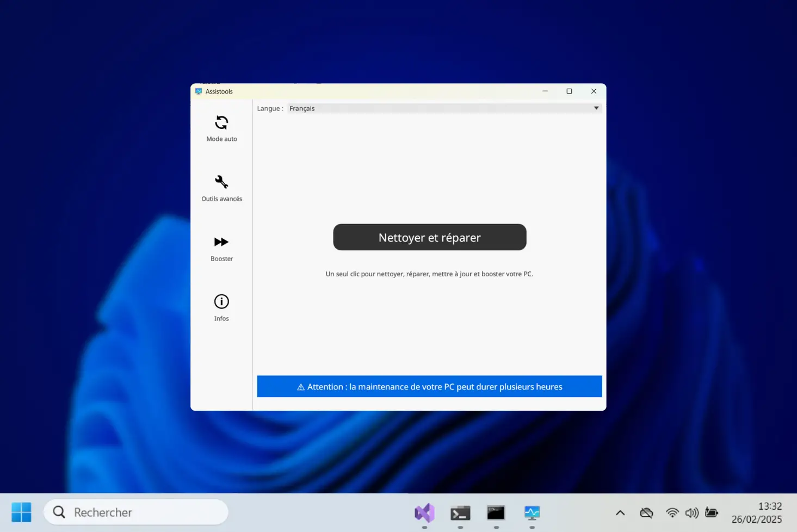Click the Attention maintenance warning banner
The image size is (797, 532).
click(430, 387)
